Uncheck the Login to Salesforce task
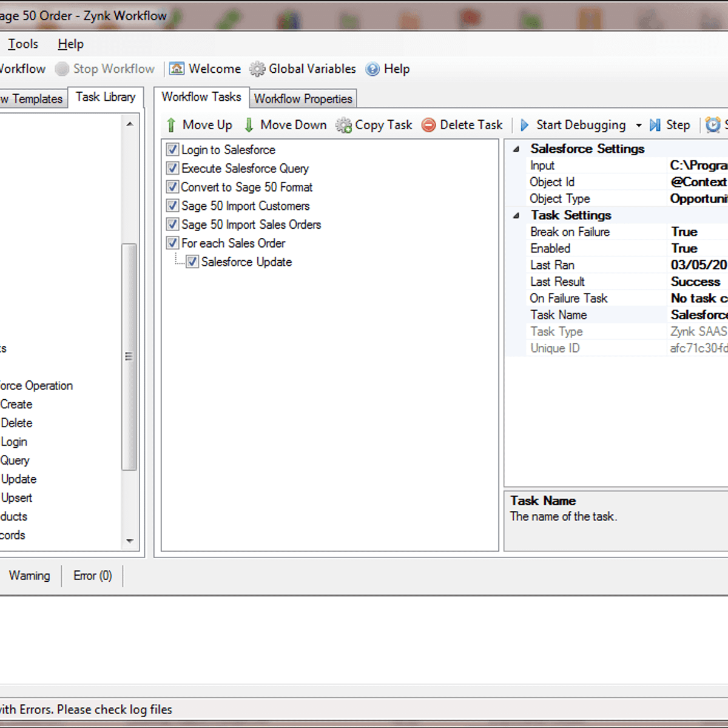This screenshot has width=728, height=728. (x=173, y=150)
